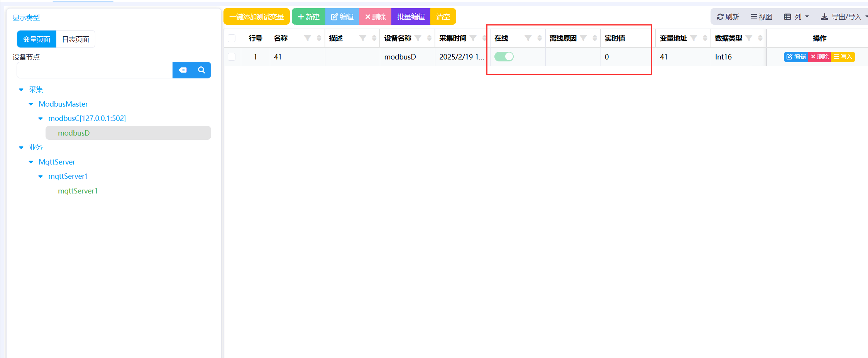
Task: Click the 写入 write icon on the row
Action: click(x=837, y=56)
